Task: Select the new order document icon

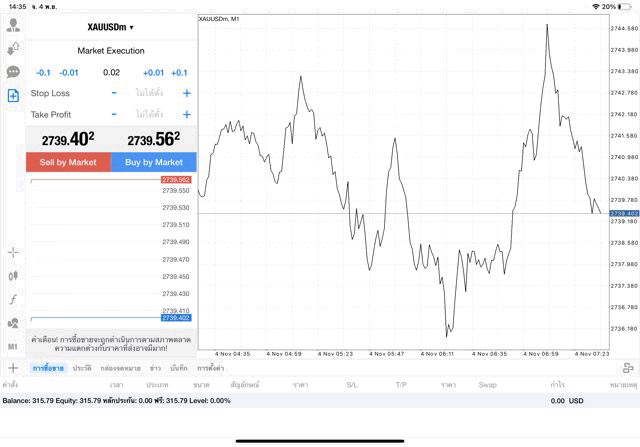Action: point(13,96)
